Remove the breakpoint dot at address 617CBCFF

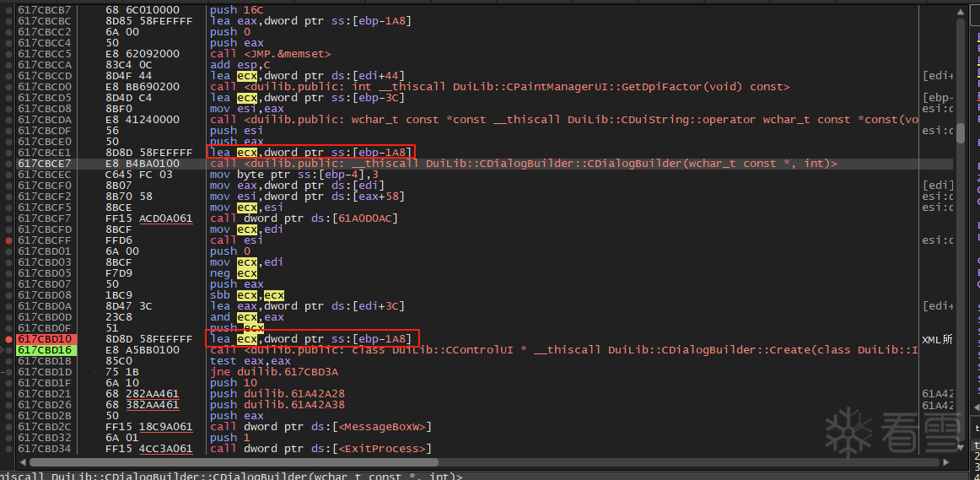pos(9,240)
